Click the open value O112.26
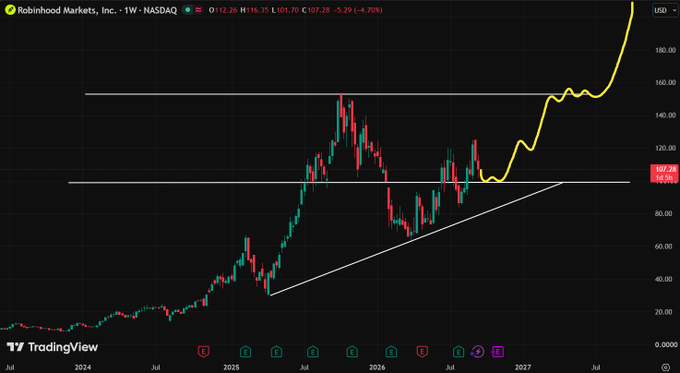Image resolution: width=680 pixels, height=373 pixels. (223, 10)
